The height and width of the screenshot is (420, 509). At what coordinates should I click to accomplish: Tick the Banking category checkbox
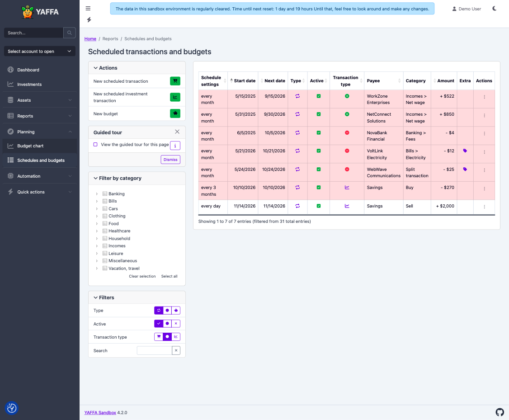point(105,194)
